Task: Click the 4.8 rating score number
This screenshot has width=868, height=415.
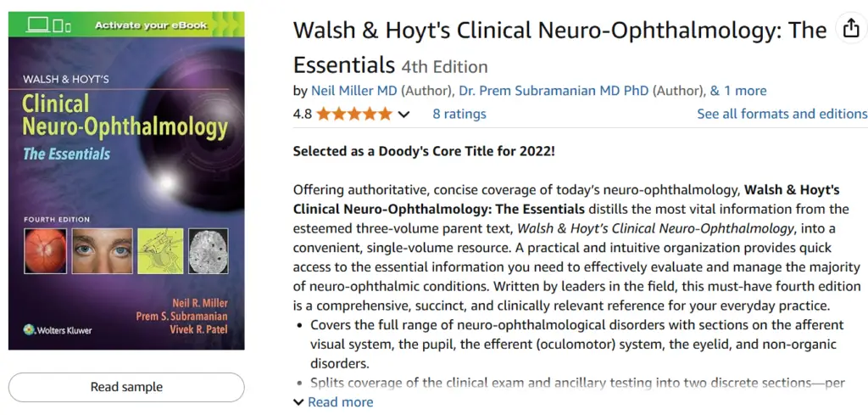Action: click(x=302, y=114)
